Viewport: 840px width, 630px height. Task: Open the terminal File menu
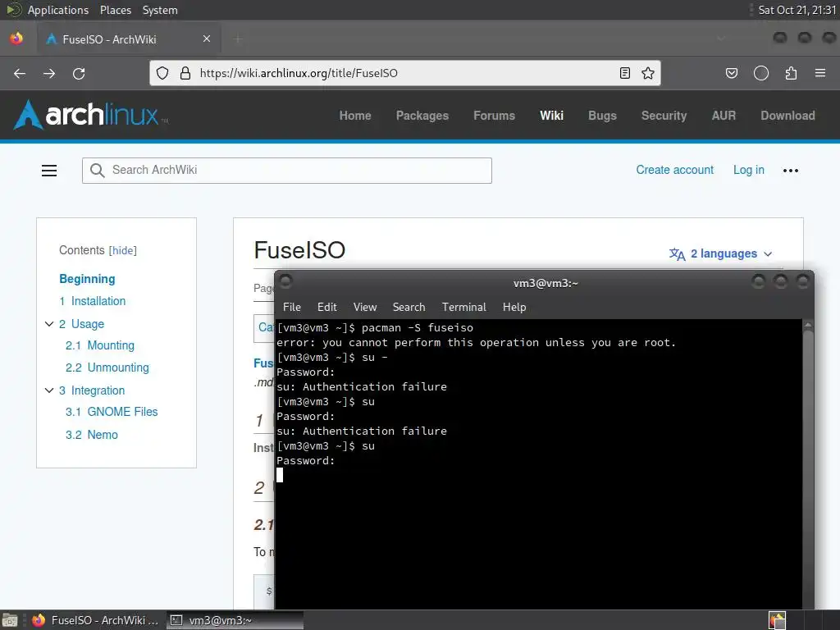pyautogui.click(x=291, y=307)
